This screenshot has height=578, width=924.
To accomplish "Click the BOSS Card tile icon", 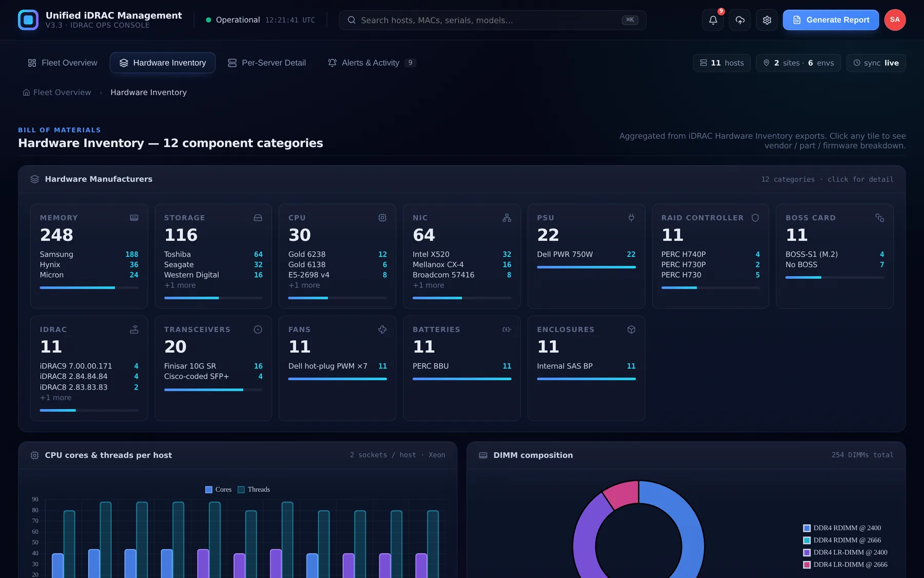I will click(x=879, y=218).
